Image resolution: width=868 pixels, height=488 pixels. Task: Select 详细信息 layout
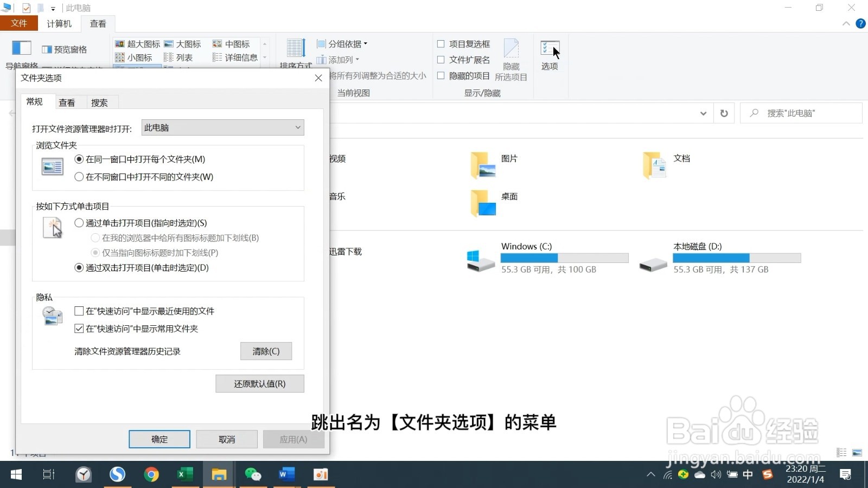pos(235,57)
